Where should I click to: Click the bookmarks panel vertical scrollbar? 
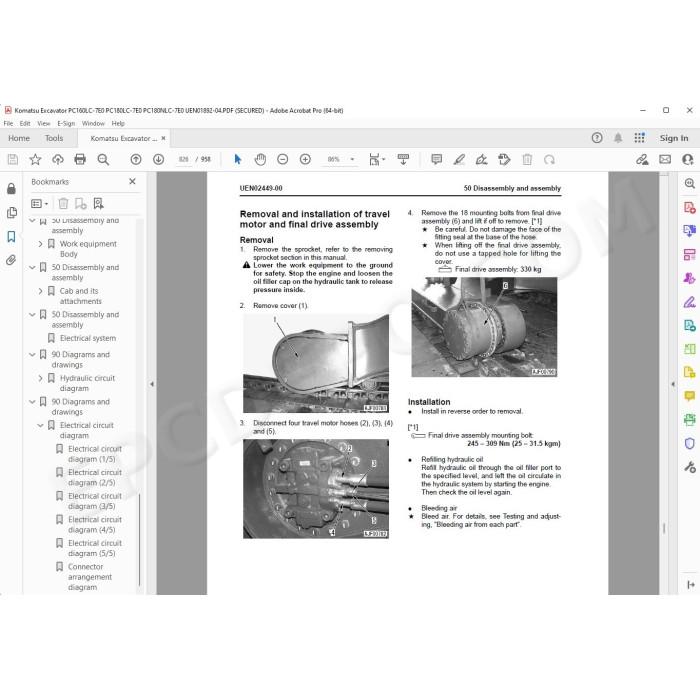(140, 540)
